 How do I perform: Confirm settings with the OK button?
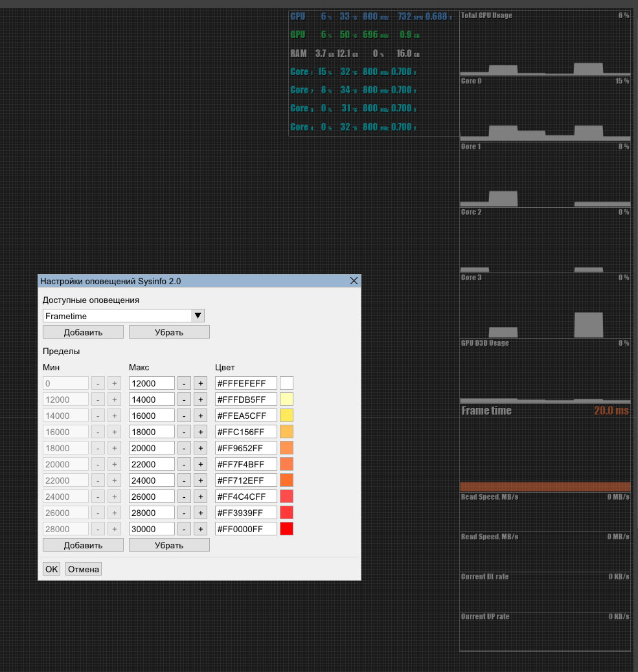(52, 569)
